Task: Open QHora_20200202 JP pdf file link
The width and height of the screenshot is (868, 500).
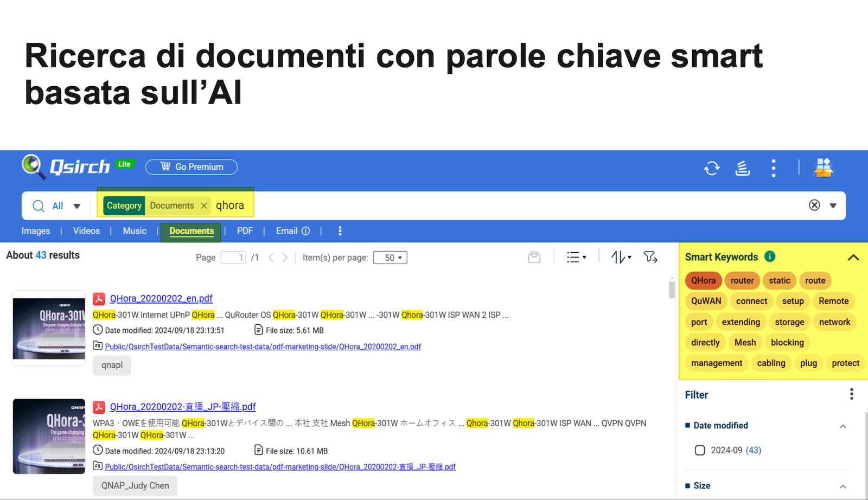Action: point(183,407)
